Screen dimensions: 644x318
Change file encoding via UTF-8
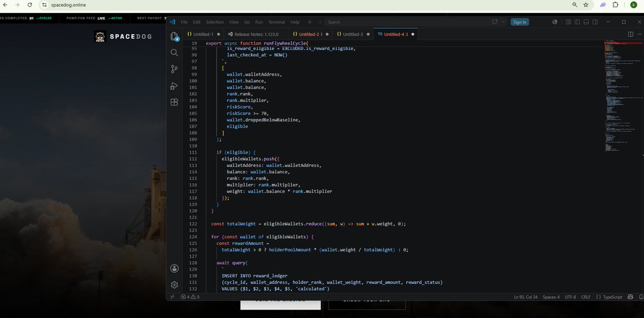pyautogui.click(x=571, y=297)
